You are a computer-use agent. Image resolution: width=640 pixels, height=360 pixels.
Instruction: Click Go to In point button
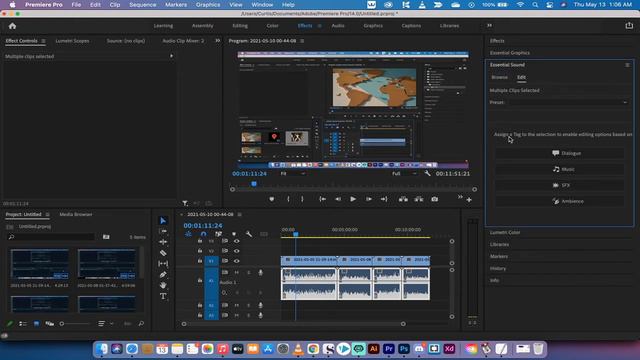coord(322,199)
